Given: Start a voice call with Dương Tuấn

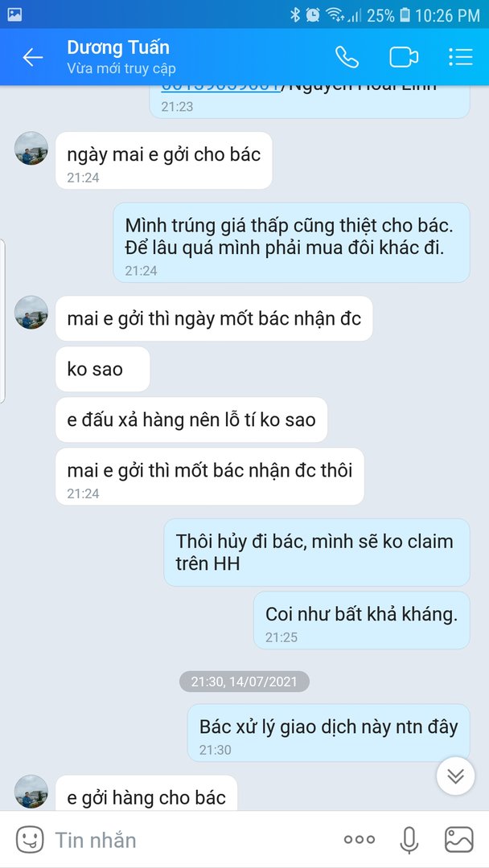Looking at the screenshot, I should pyautogui.click(x=347, y=57).
